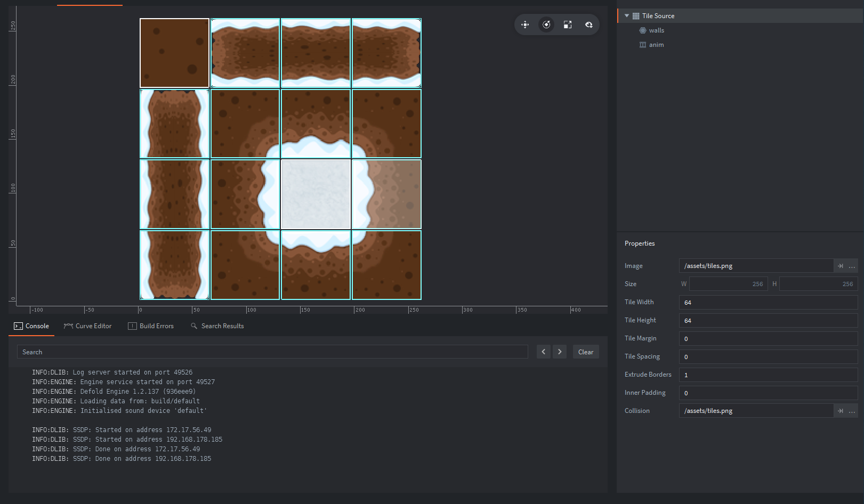Open the Collision resource via arrow icon
This screenshot has height=504, width=864.
(841, 411)
